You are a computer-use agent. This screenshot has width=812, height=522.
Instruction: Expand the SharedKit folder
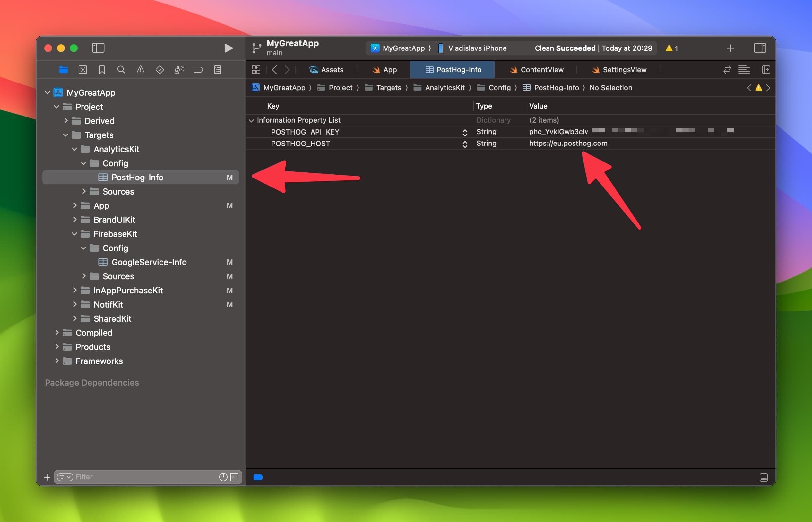[75, 318]
